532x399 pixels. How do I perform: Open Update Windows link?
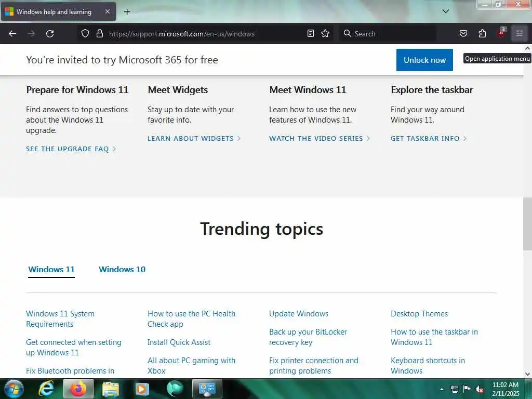(x=299, y=314)
